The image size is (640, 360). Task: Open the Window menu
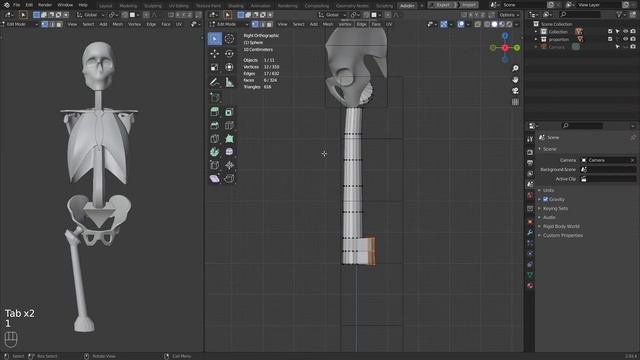coord(65,5)
